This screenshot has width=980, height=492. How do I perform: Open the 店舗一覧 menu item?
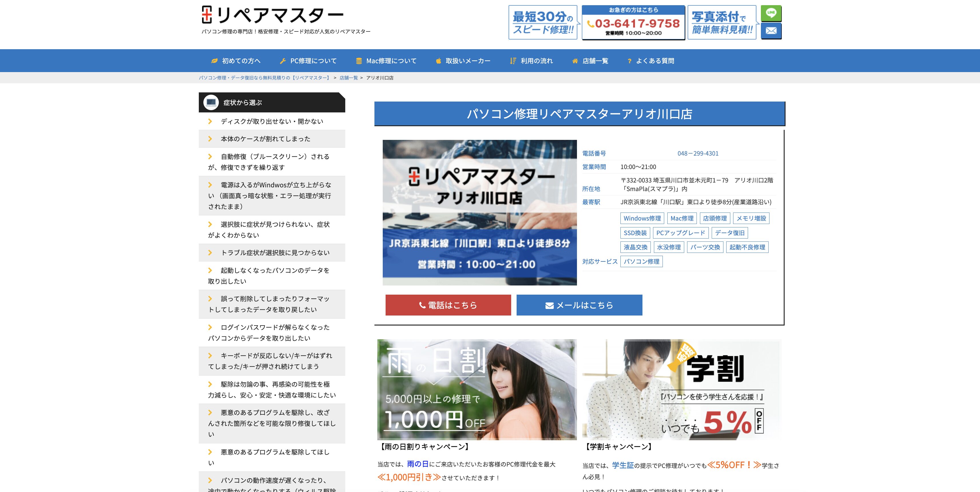tap(590, 61)
